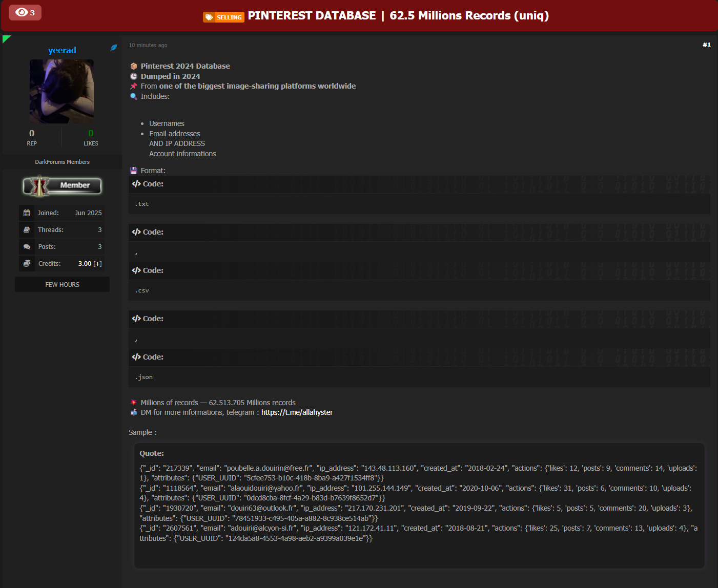Click the blue feather icon beside yeerad
The height and width of the screenshot is (588, 718).
[x=114, y=48]
